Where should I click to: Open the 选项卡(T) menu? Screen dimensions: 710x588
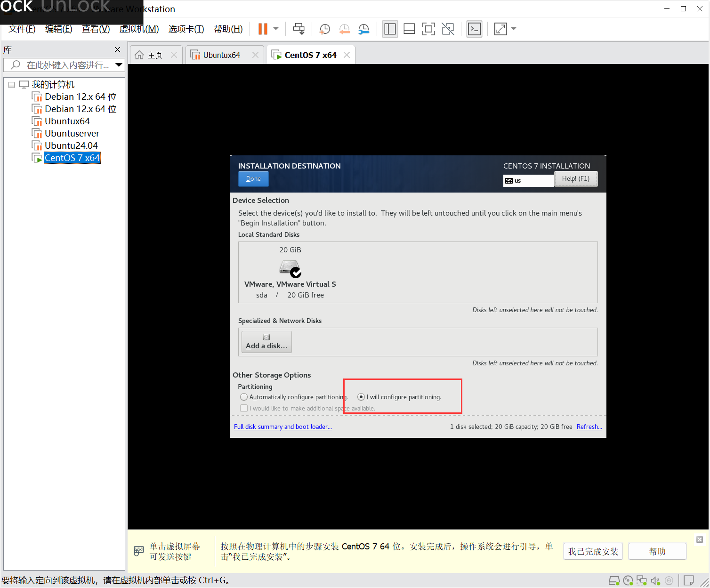186,29
